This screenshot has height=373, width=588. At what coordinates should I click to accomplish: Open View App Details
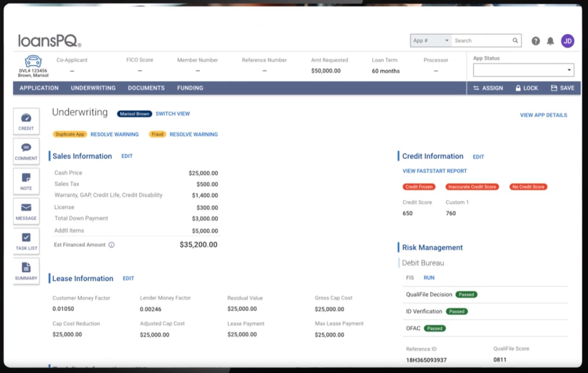click(x=543, y=115)
